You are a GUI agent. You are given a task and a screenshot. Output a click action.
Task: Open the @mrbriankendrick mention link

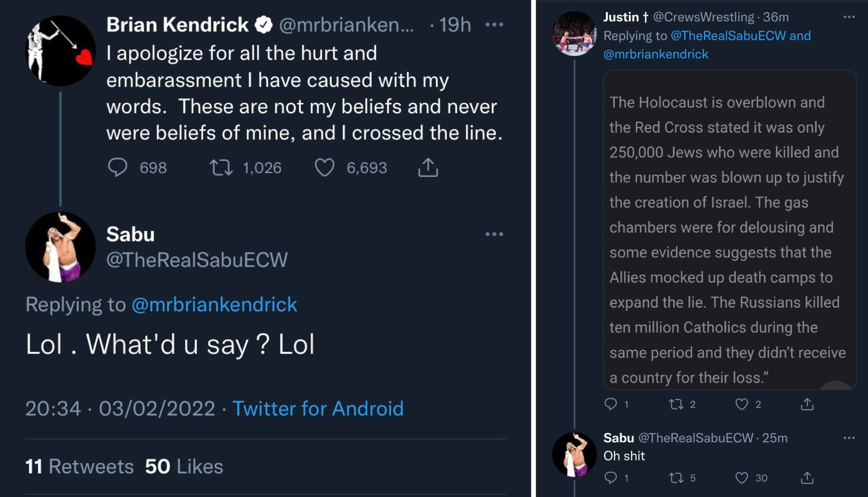pyautogui.click(x=214, y=304)
